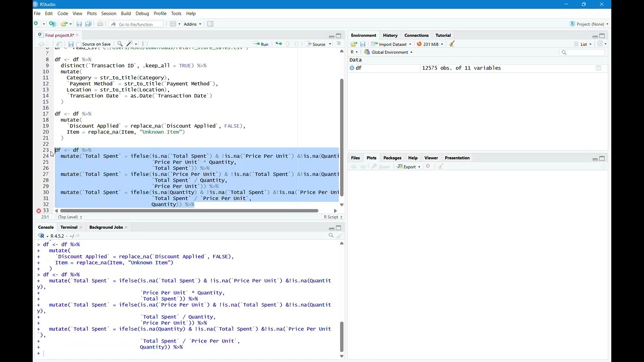Open the Tools menu
Viewport: 644px width, 362px height.
coord(176,14)
